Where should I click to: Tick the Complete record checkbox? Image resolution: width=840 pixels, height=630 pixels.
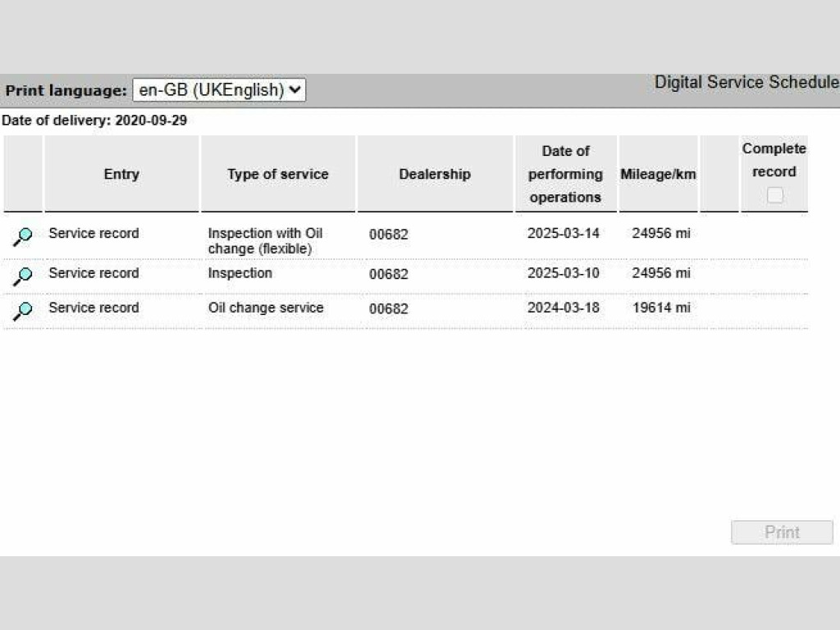(x=774, y=195)
